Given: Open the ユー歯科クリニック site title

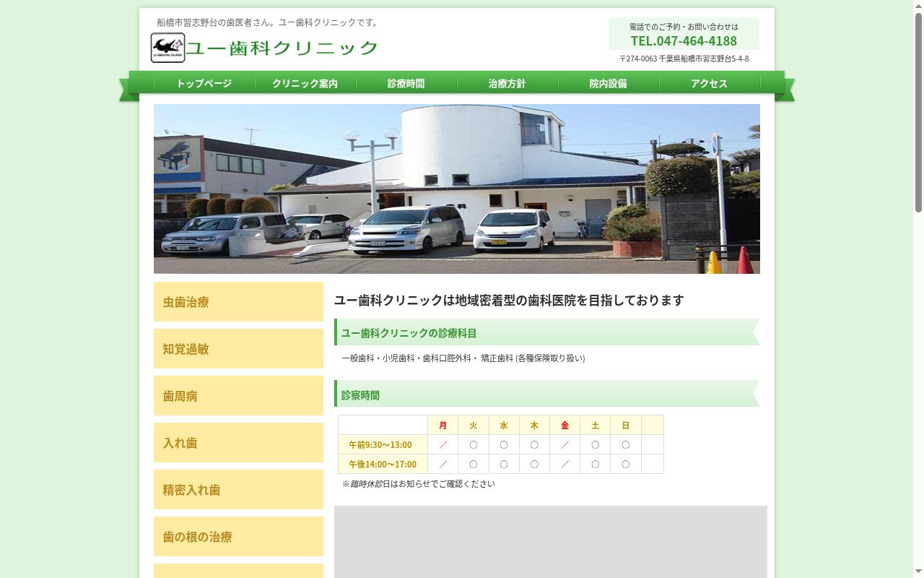Looking at the screenshot, I should (282, 48).
